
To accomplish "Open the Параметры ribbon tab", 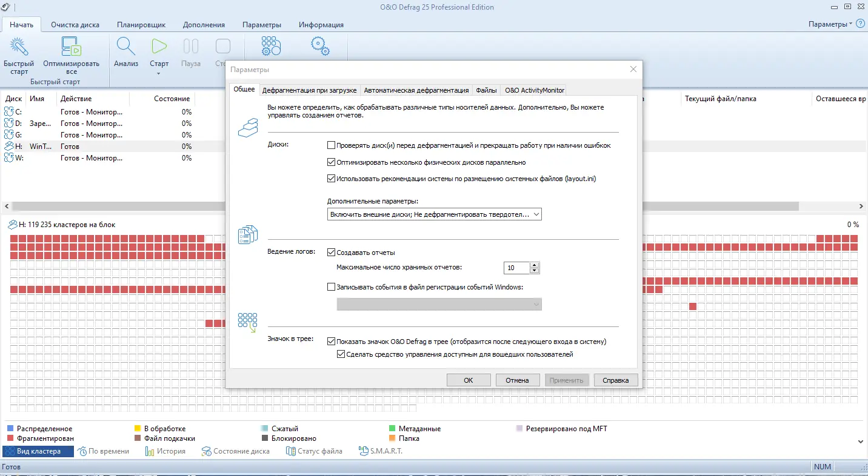I will click(262, 25).
